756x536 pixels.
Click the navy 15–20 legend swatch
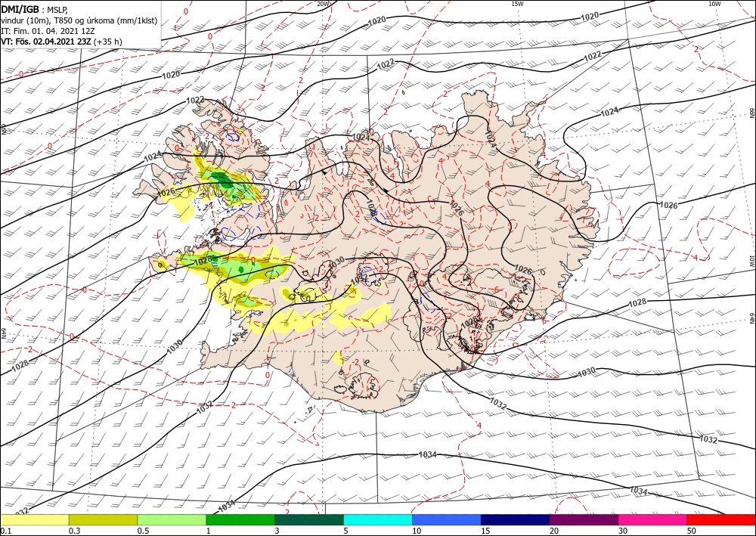tap(516, 519)
